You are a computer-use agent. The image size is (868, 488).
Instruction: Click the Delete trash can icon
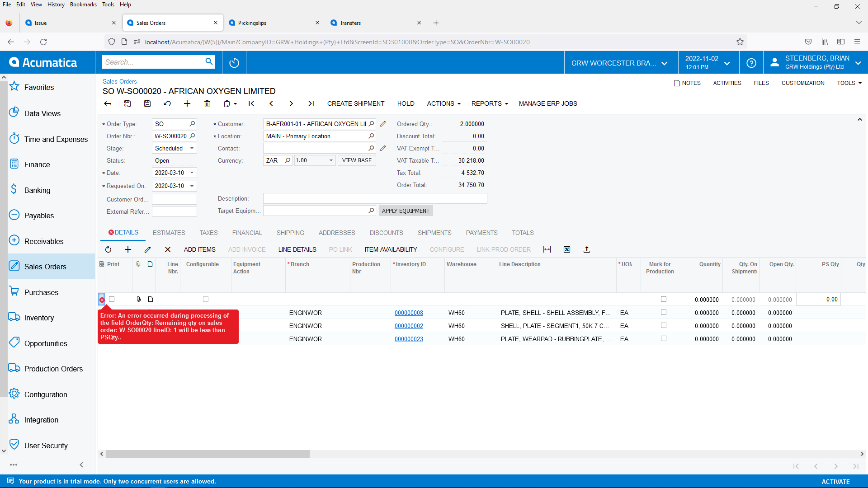point(207,103)
